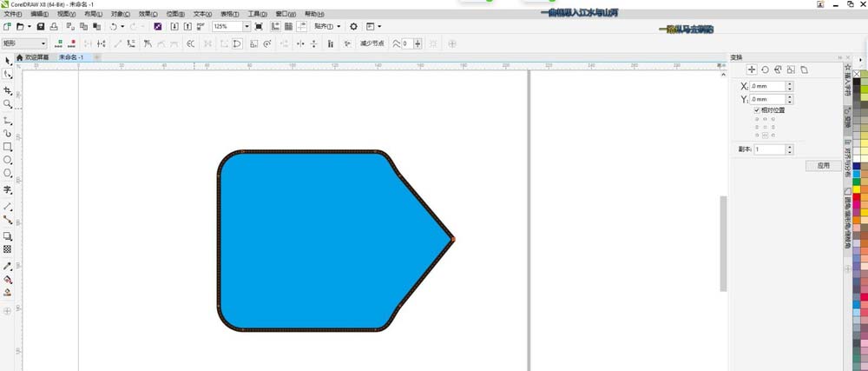Open the 文件 menu
Screen dimensions: 868x371
click(x=13, y=14)
